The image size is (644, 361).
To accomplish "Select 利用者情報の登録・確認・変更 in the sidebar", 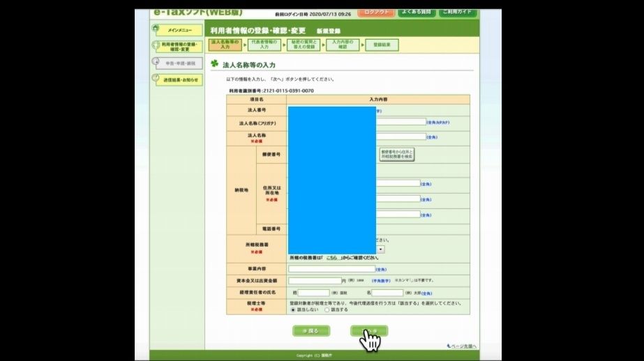I will [x=179, y=47].
